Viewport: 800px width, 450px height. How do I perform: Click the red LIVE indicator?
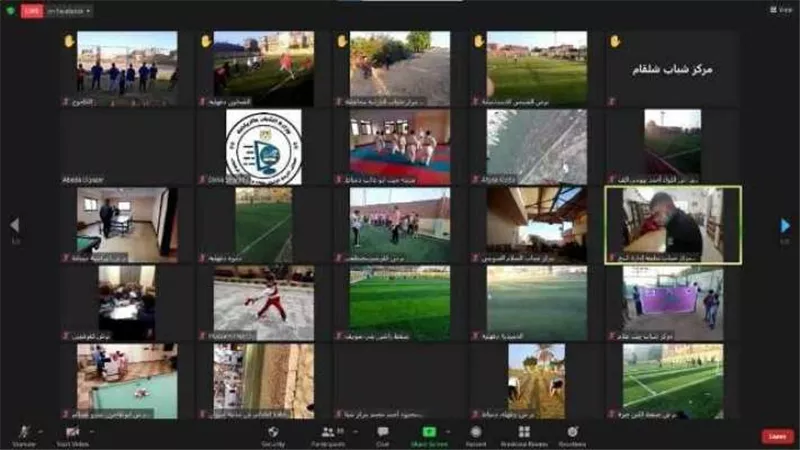click(x=32, y=10)
